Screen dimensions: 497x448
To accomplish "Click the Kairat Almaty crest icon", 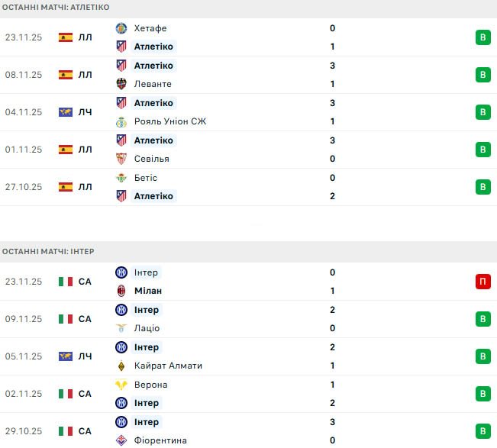I will pyautogui.click(x=121, y=366).
